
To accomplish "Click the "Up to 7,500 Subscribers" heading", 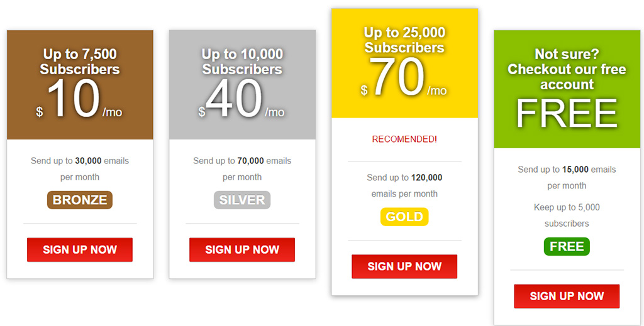I will click(x=80, y=62).
